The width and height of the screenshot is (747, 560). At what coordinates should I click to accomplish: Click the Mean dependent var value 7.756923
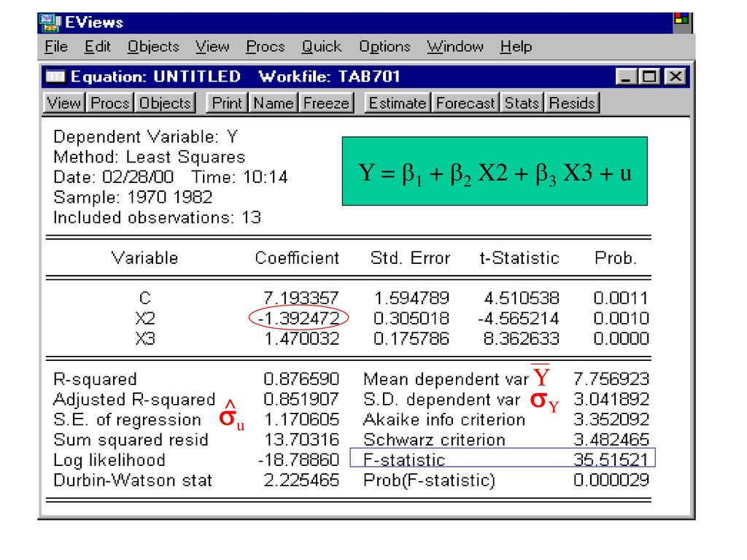pyautogui.click(x=611, y=379)
